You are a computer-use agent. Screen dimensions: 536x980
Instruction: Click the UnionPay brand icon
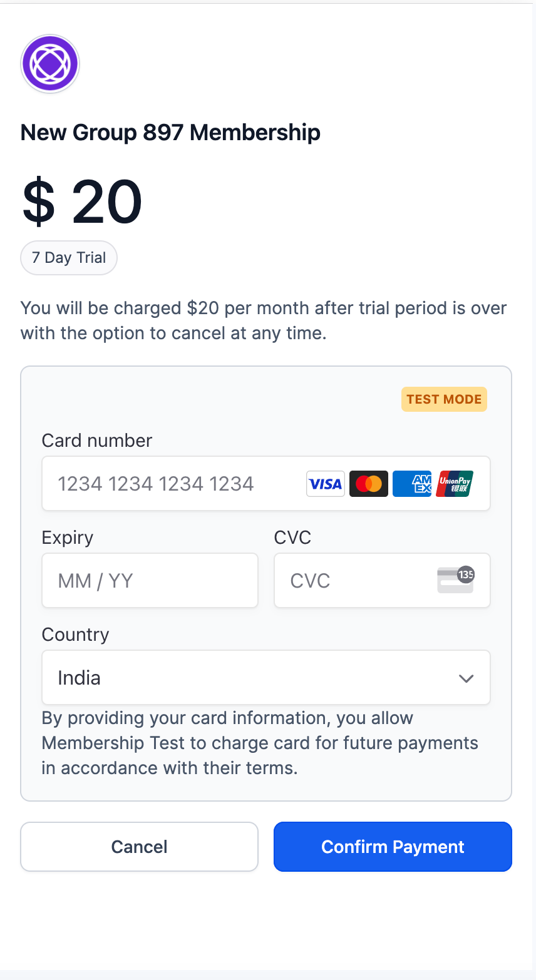coord(455,484)
